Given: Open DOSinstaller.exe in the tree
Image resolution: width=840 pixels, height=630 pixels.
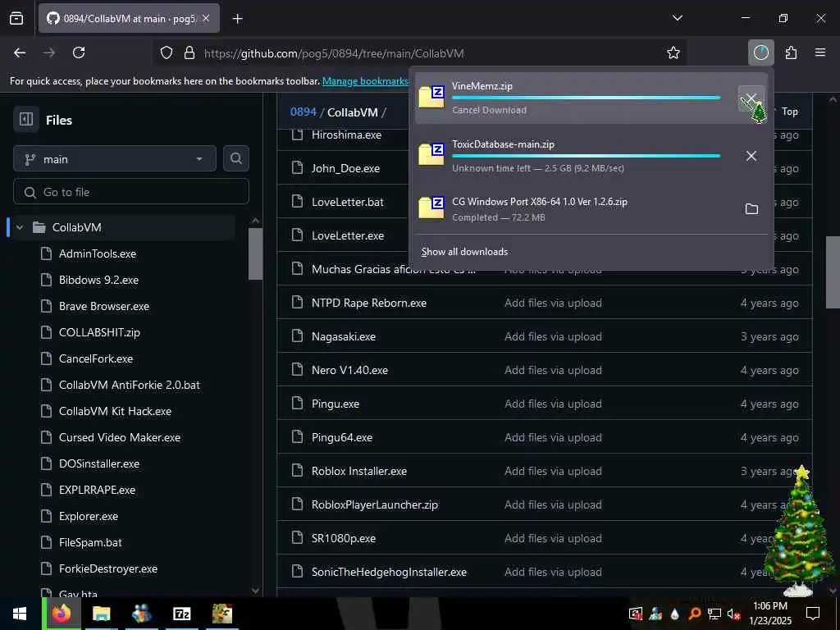Looking at the screenshot, I should (99, 463).
